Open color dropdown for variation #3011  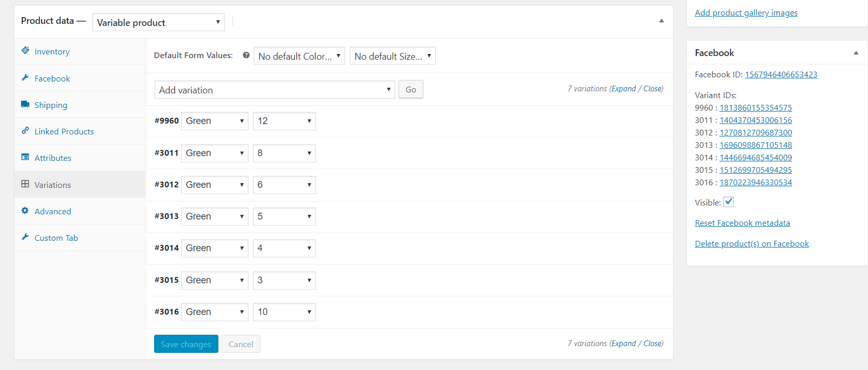[215, 153]
